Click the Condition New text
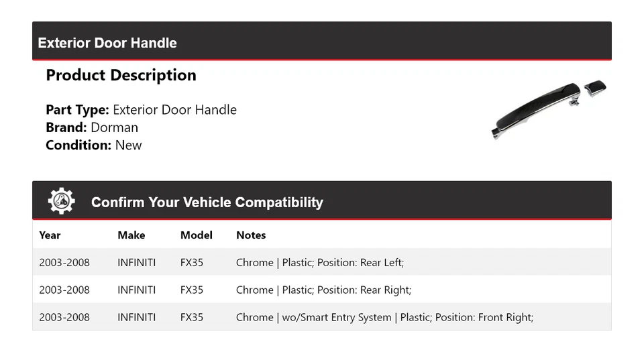644x352 pixels. coord(94,145)
